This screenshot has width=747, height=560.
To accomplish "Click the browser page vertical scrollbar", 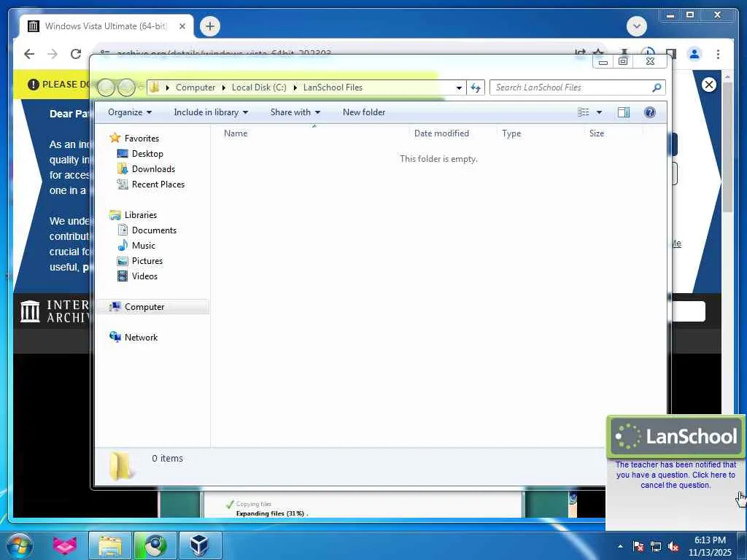I will (x=727, y=147).
